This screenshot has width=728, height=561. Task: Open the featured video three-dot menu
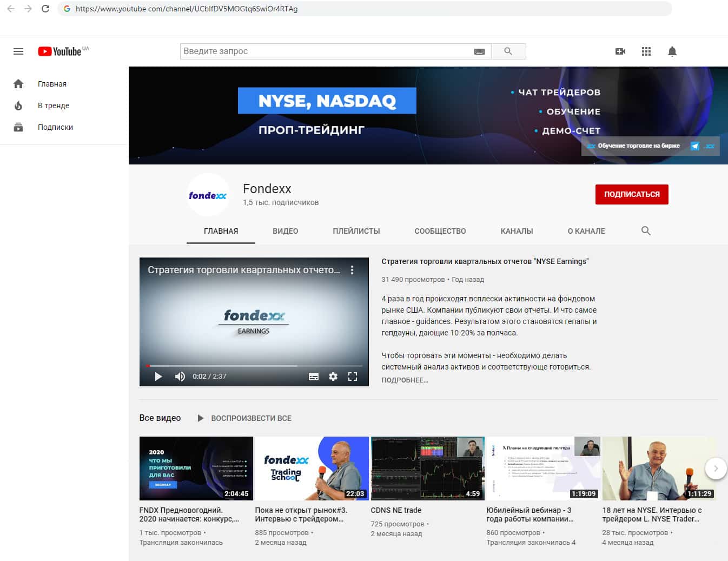pyautogui.click(x=352, y=270)
